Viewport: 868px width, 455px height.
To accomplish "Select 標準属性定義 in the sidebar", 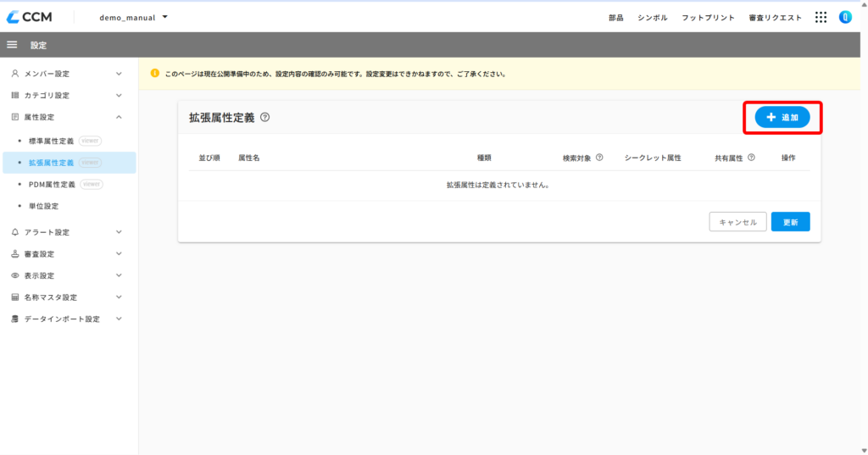I will [69, 141].
